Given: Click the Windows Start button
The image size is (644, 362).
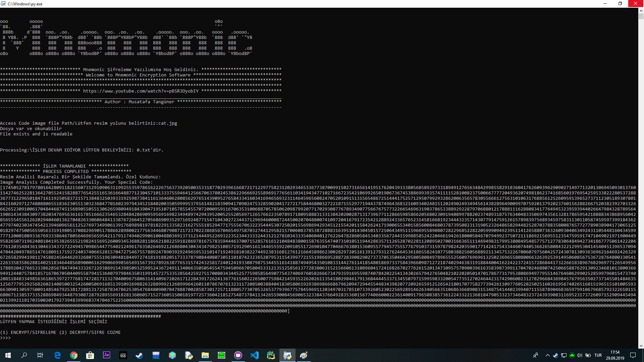Looking at the screenshot, I should 8,355.
